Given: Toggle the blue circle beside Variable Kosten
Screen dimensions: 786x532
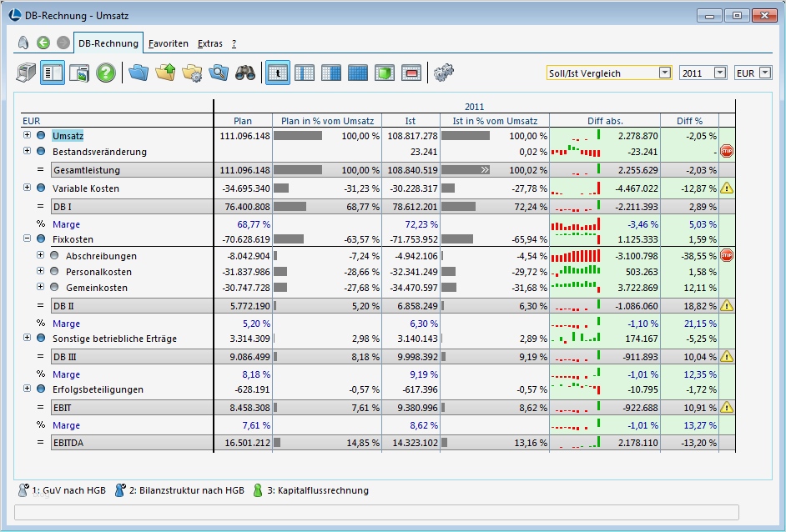Looking at the screenshot, I should point(40,188).
